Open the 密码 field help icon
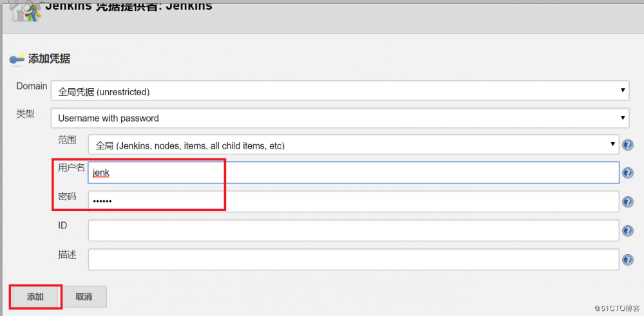The width and height of the screenshot is (644, 316). [628, 202]
